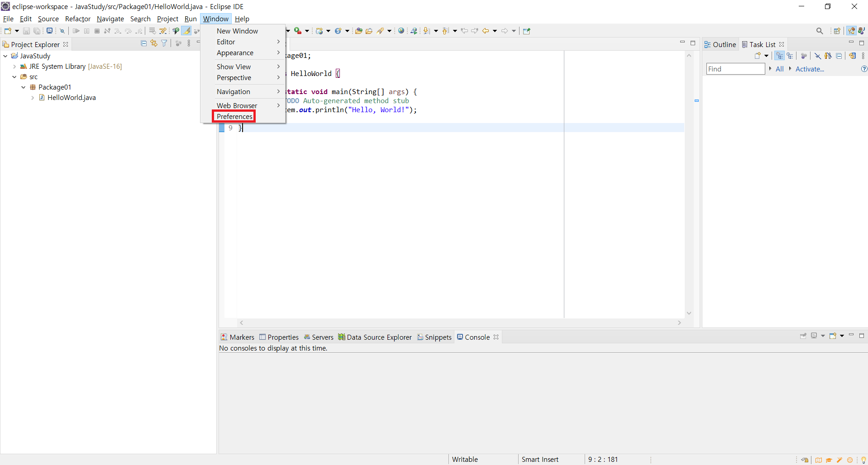Collapse All in Project Explorer
This screenshot has width=868, height=465.
pyautogui.click(x=144, y=43)
